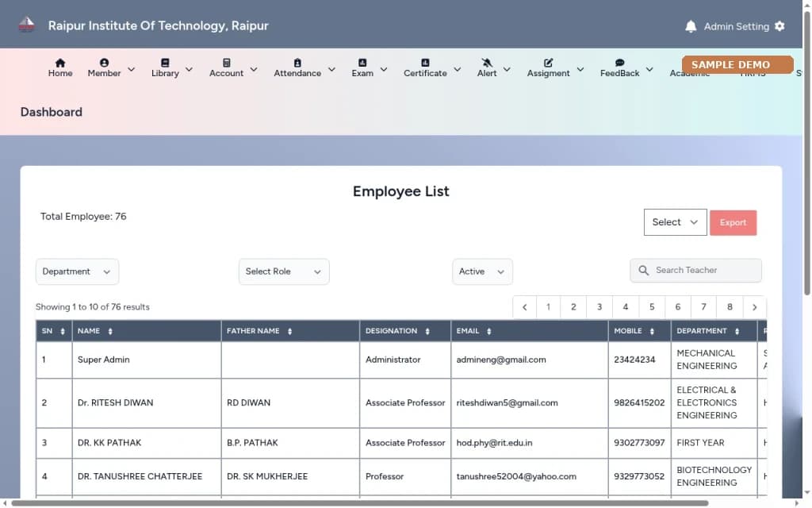Sort by NAME column arrows
The image size is (812, 508).
[110, 331]
